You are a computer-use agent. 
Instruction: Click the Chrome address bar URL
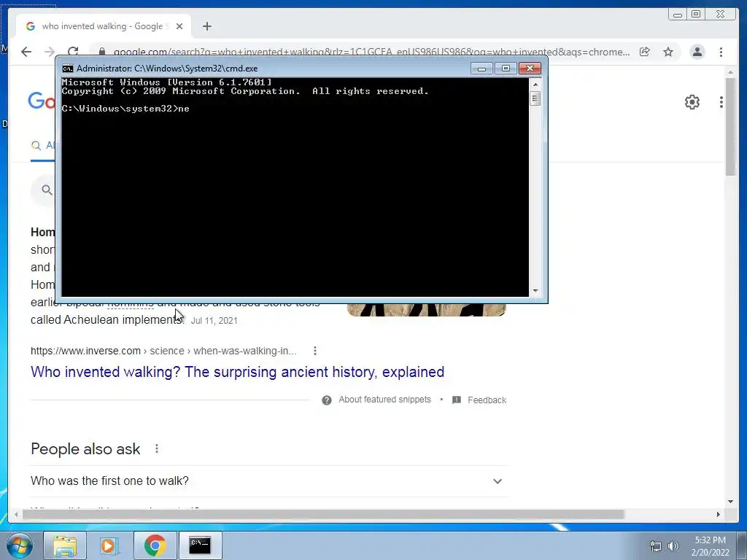pos(371,52)
